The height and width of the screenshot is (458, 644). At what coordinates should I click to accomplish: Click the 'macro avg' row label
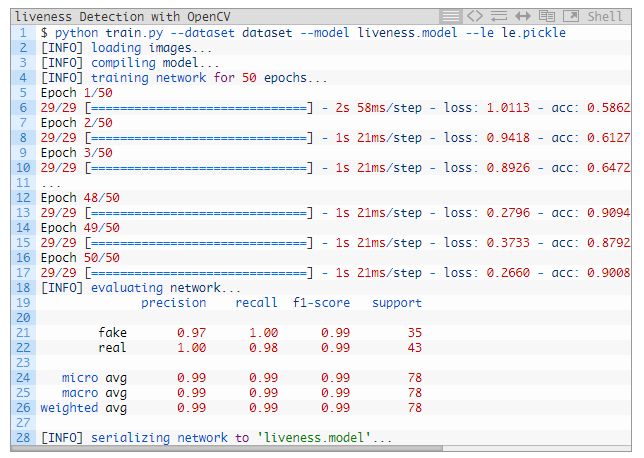[x=94, y=394]
